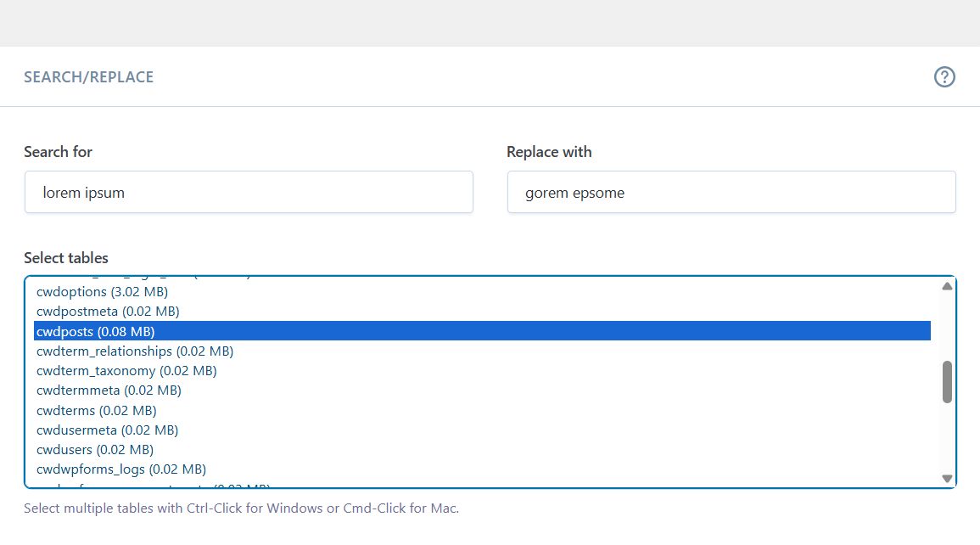Open the Search/Replace help icon
This screenshot has height=545, width=980.
[944, 77]
